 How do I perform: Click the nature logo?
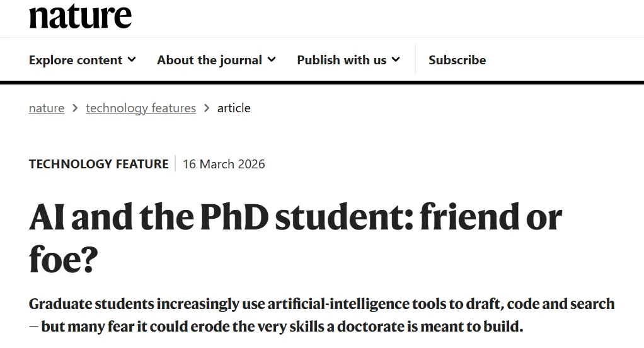point(81,16)
